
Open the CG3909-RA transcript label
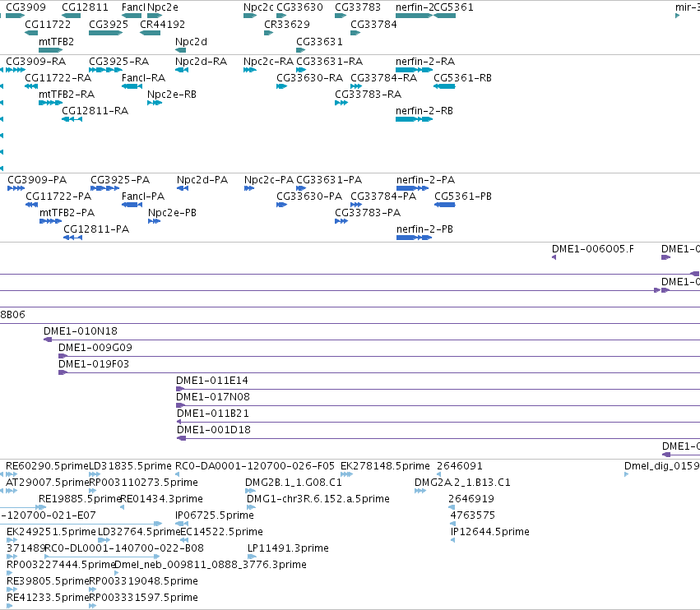coord(35,62)
